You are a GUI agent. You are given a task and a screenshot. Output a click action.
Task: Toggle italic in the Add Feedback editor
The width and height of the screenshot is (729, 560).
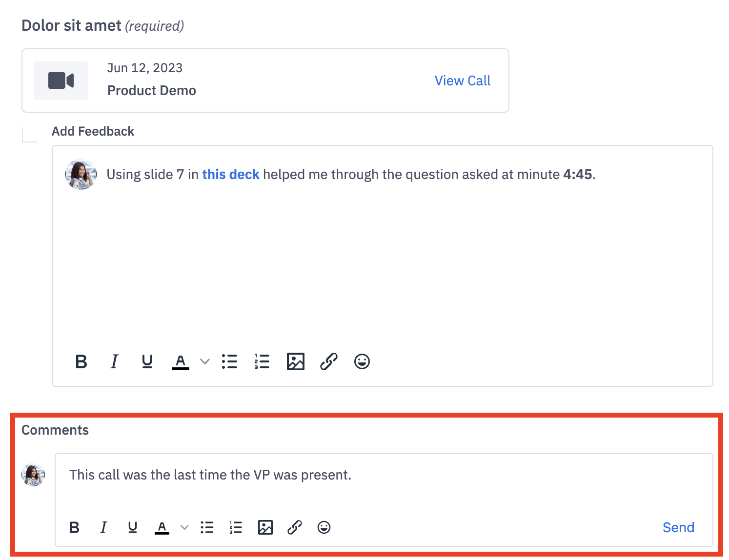tap(114, 361)
